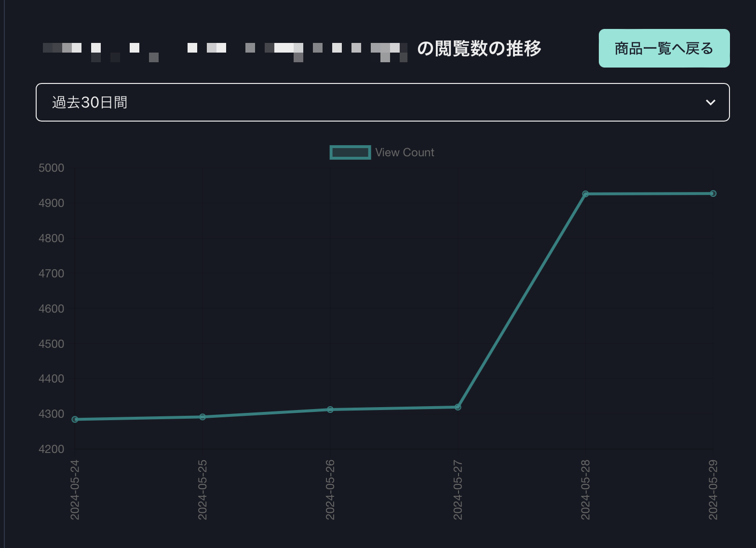Click the 商品一覧へ戻る button

point(664,48)
